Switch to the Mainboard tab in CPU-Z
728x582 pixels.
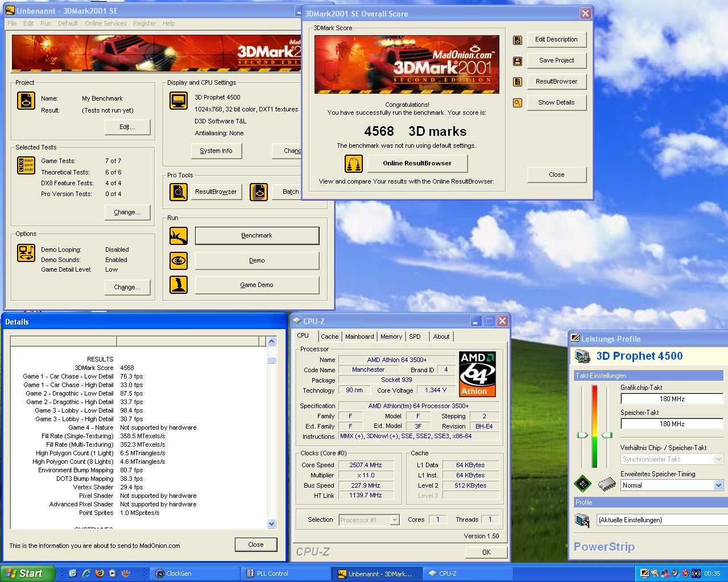pos(359,336)
